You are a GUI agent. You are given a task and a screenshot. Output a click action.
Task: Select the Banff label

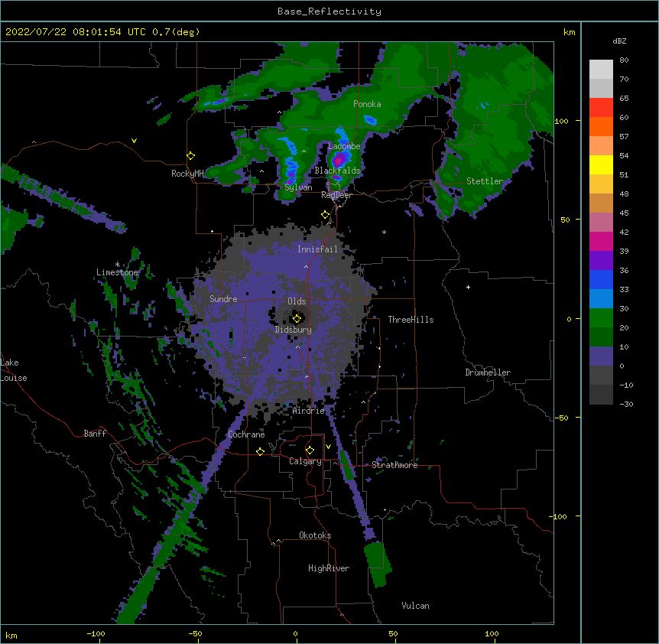[x=95, y=434]
